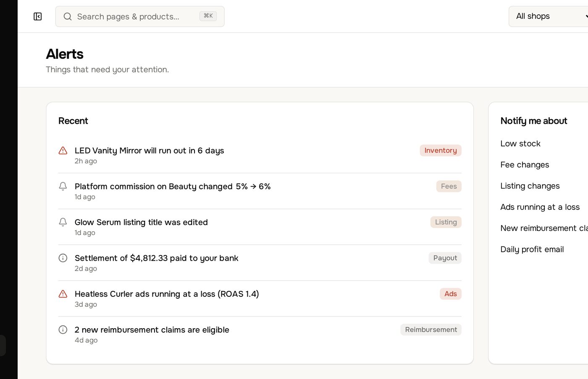
Task: Click the search magnifier icon
Action: tap(68, 16)
